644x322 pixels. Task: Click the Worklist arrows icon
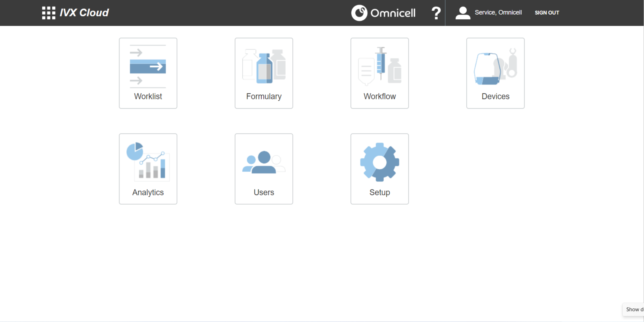click(148, 66)
